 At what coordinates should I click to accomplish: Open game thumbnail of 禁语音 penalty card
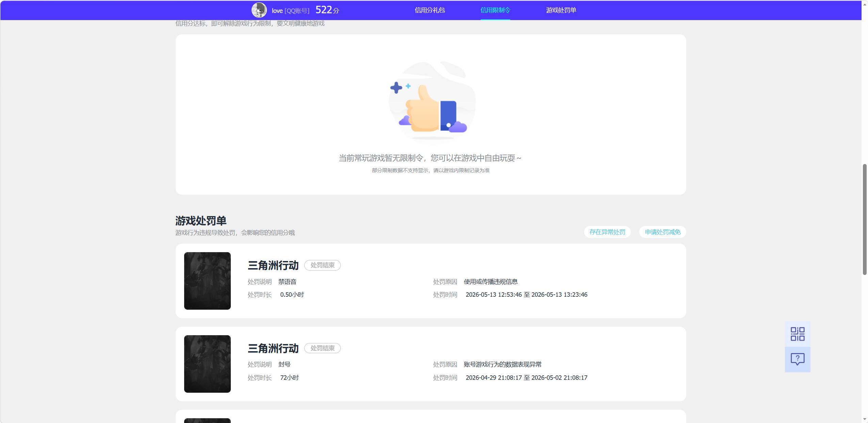tap(207, 281)
